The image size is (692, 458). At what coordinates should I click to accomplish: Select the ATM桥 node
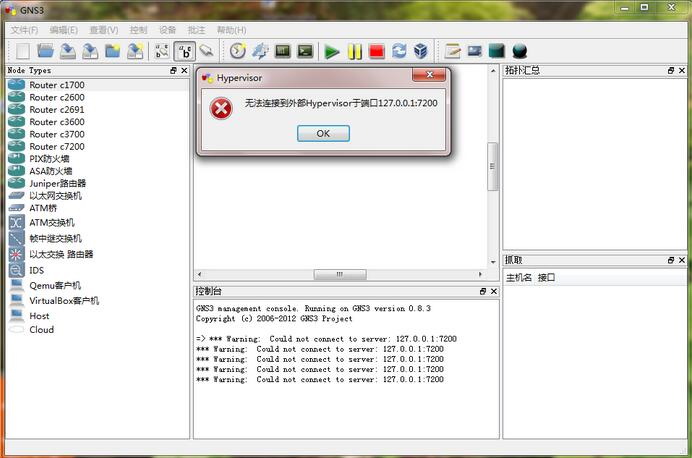(43, 208)
